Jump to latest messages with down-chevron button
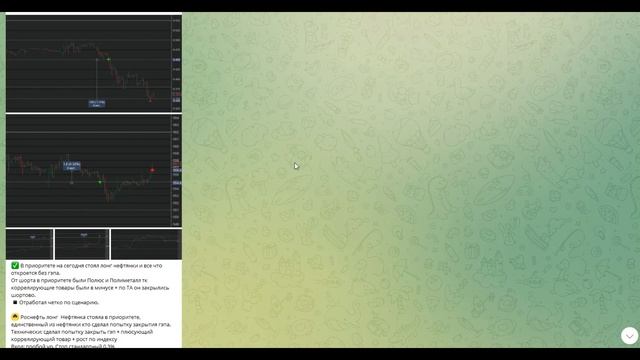 629,336
